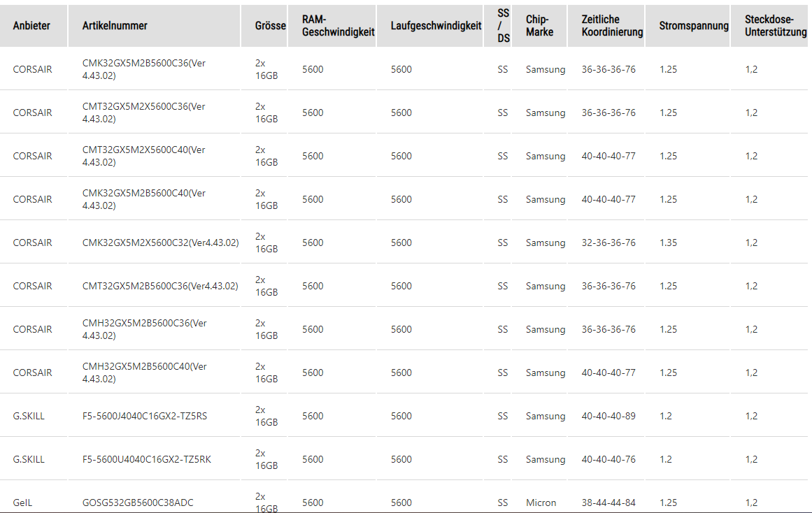The width and height of the screenshot is (812, 513).
Task: Click G.SKILL vendor in TZ5RK row
Action: (x=29, y=460)
